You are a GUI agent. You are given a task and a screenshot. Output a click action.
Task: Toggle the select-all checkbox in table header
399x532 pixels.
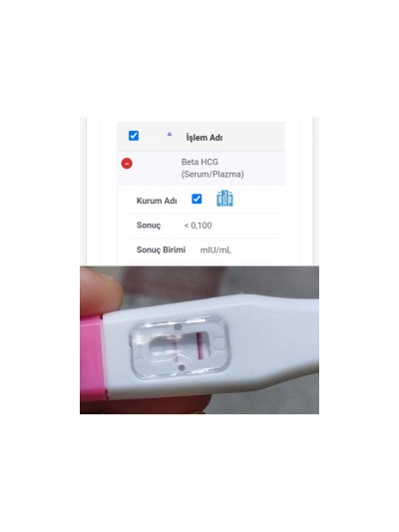(x=134, y=136)
